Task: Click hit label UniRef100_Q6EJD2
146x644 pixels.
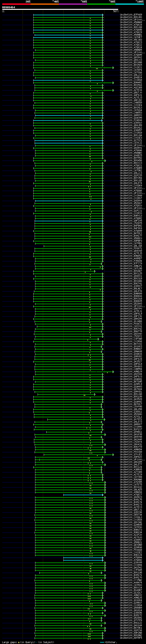Action: [131, 100]
